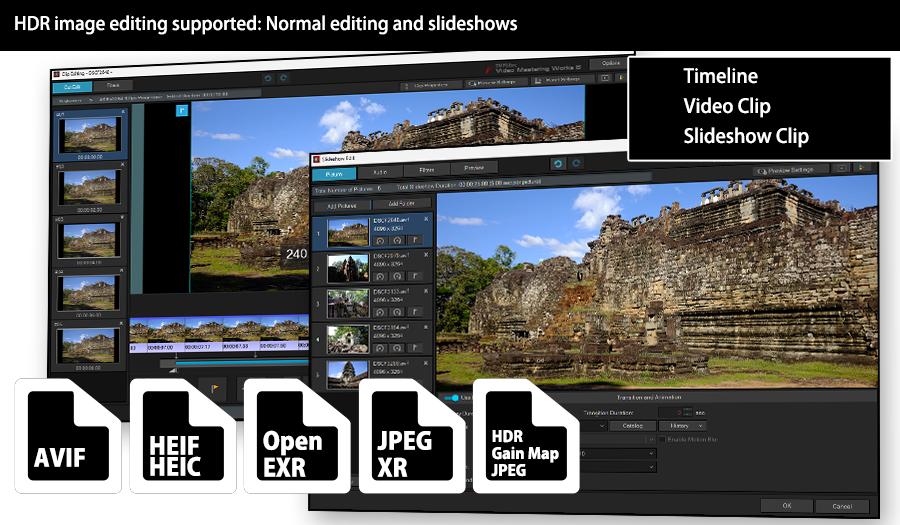Select first clip thumbnail at 00:00:00:00
The height and width of the screenshot is (525, 900).
[89, 135]
